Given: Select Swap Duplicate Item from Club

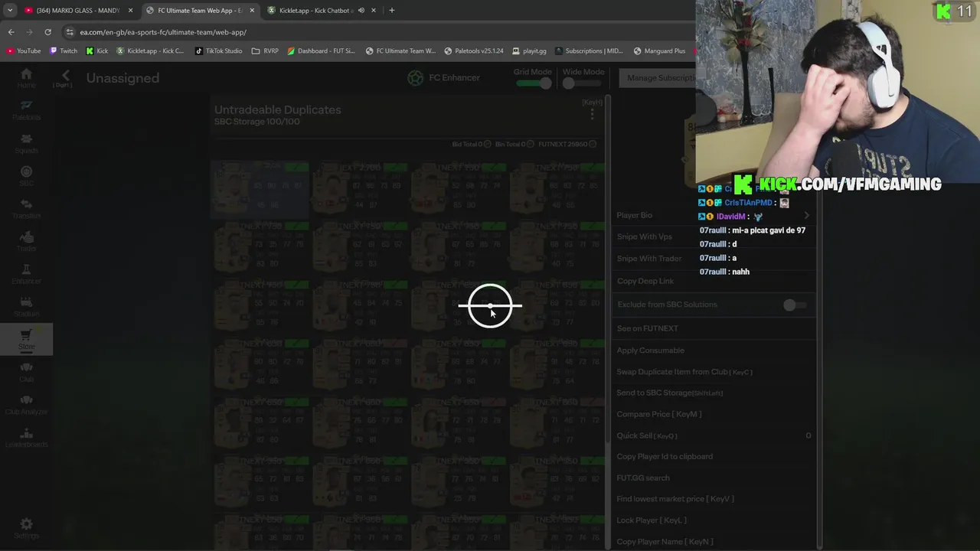Looking at the screenshot, I should point(714,372).
